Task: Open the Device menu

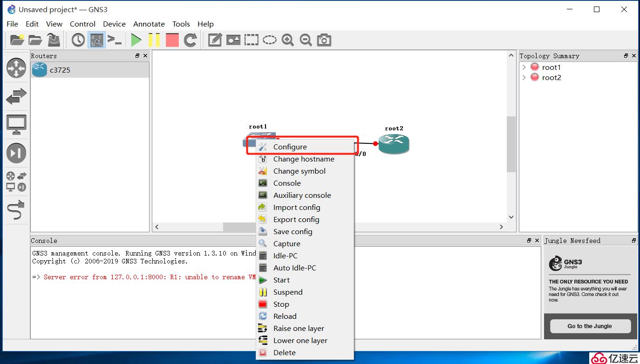Action: pos(114,24)
